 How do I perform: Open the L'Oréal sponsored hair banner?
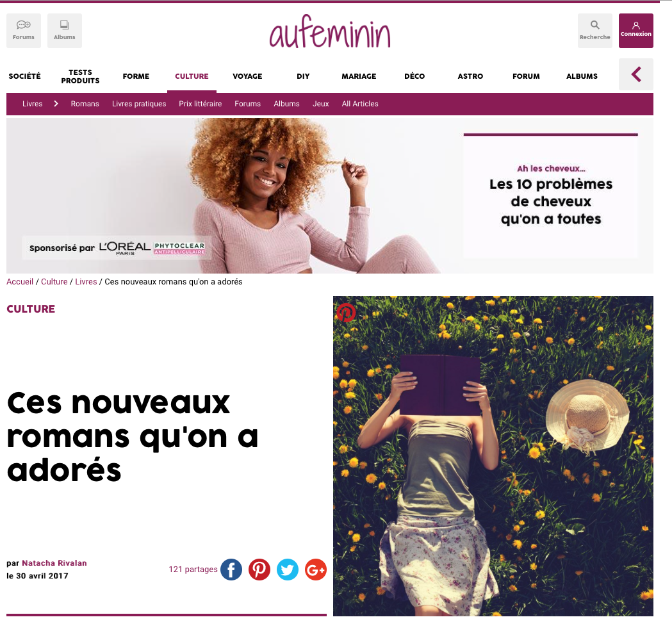(x=329, y=195)
